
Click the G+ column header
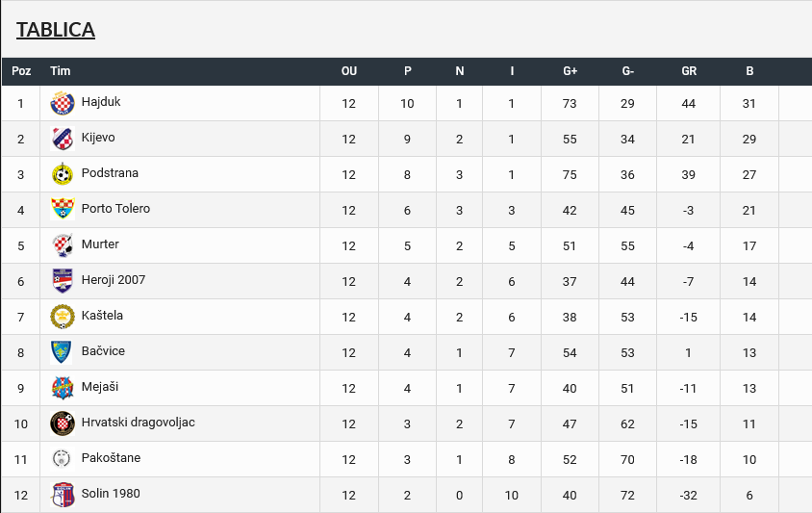coord(570,71)
